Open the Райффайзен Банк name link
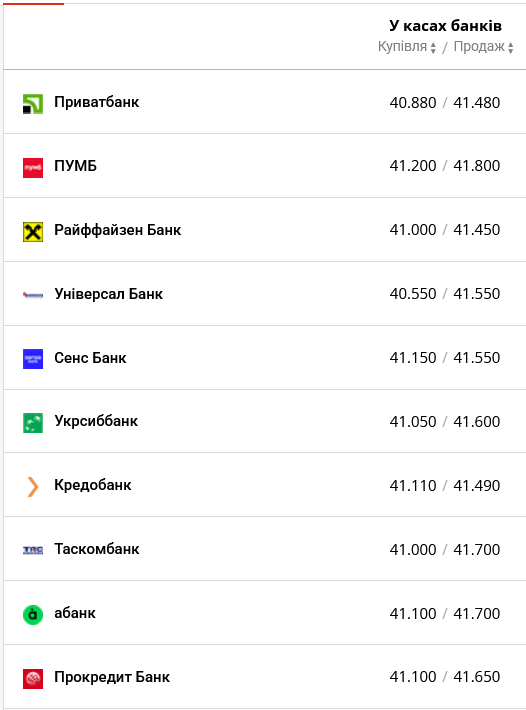Image resolution: width=526 pixels, height=710 pixels. tap(118, 230)
